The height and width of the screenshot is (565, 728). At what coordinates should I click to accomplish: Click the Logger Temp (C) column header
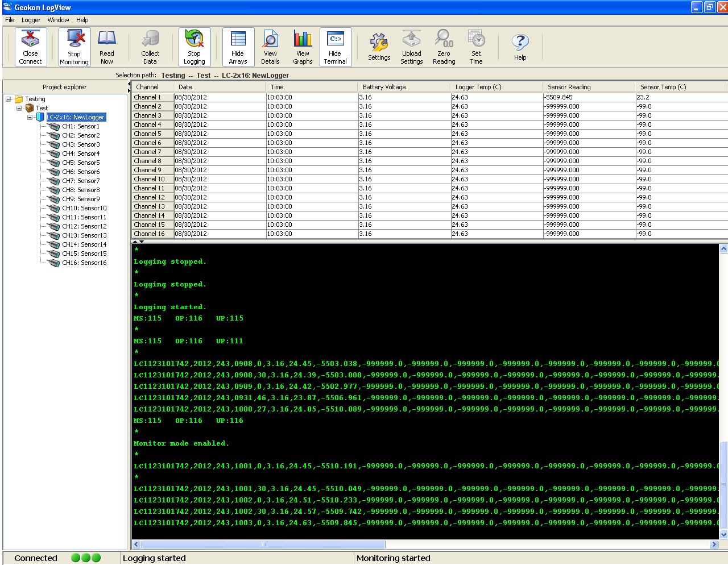[497, 87]
